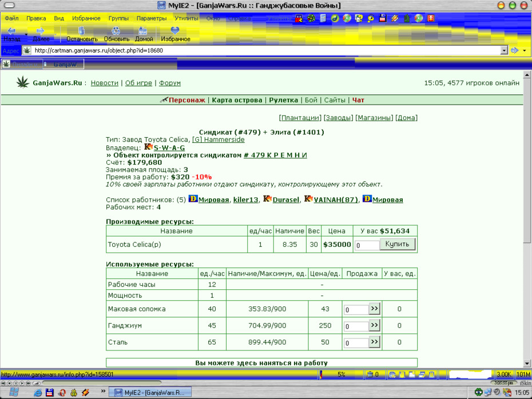The height and width of the screenshot is (399, 532).
Task: Open the Файл menu
Action: (x=11, y=18)
